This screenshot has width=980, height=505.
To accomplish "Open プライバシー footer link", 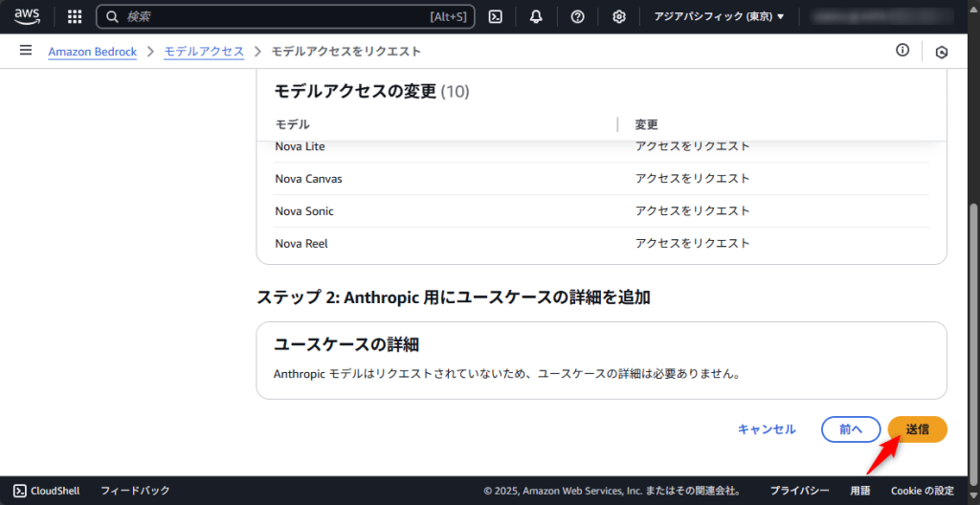I will pos(799,491).
